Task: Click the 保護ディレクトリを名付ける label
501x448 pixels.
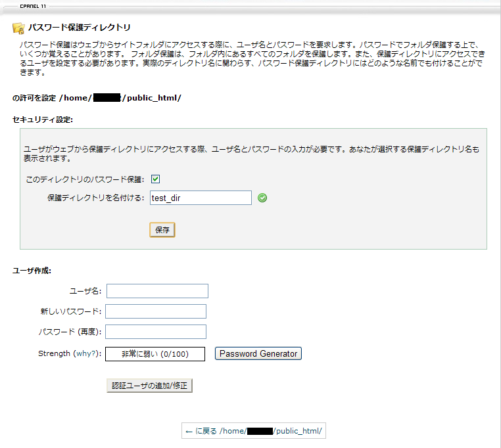Action: click(96, 198)
